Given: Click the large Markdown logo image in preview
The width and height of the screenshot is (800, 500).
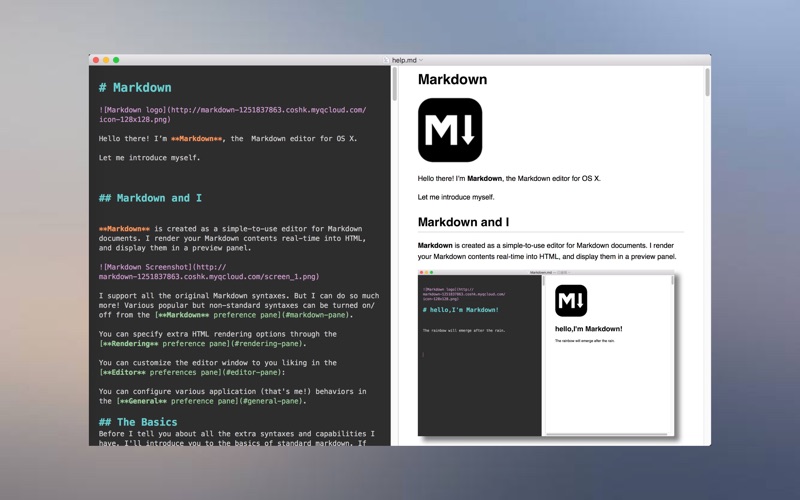Looking at the screenshot, I should (x=449, y=130).
